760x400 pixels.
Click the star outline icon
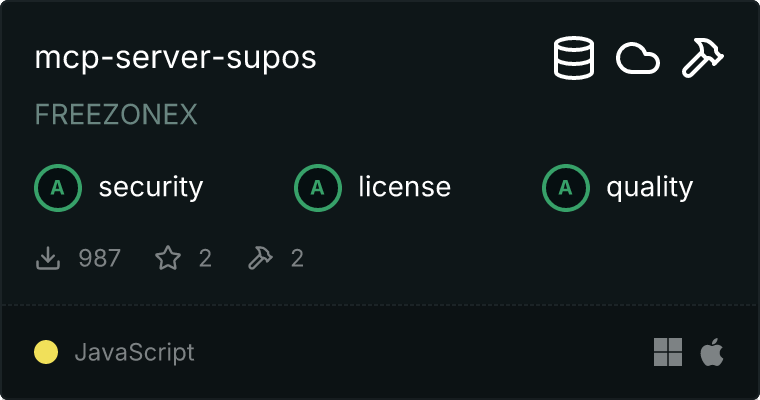click(x=168, y=257)
